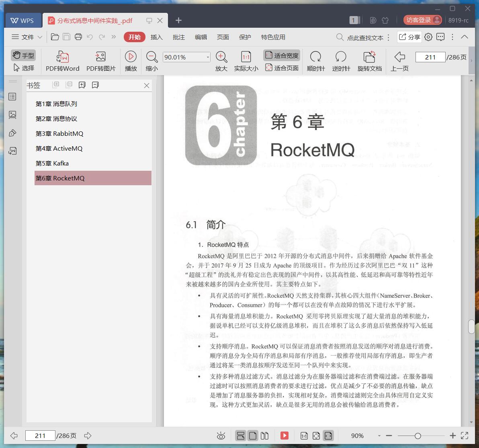The width and height of the screenshot is (479, 448).
Task: Switch to the 批注 tab
Action: click(179, 37)
